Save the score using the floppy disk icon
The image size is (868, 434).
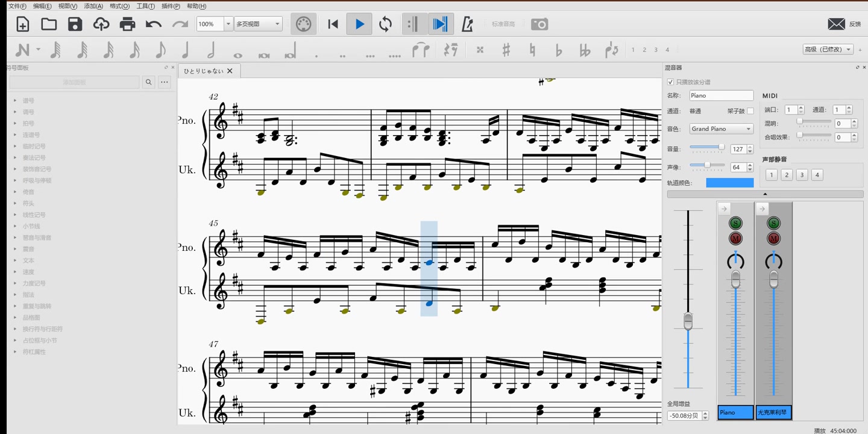75,24
